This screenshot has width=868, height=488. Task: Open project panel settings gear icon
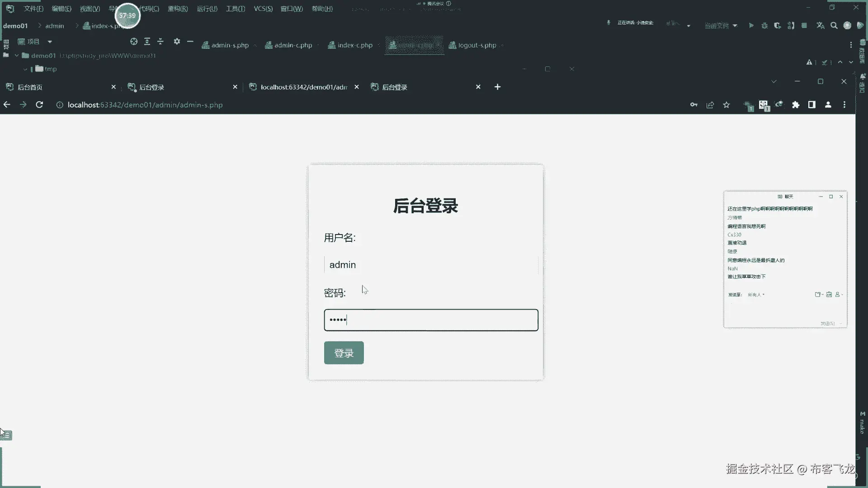click(177, 42)
